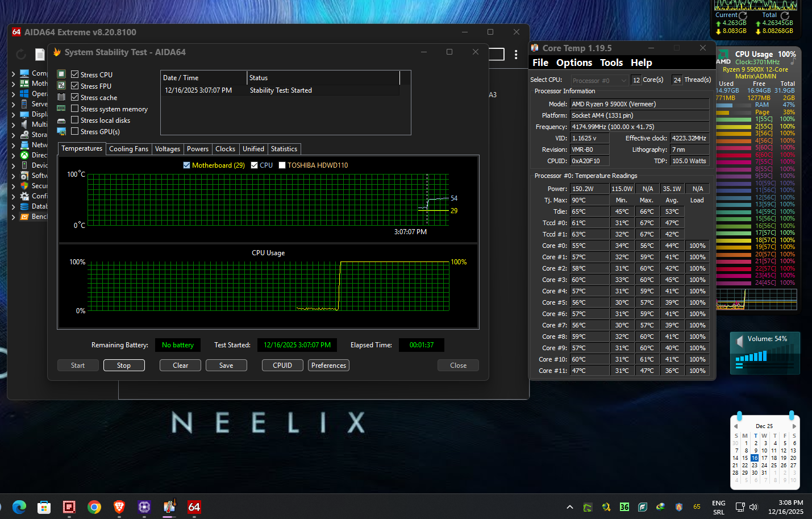The width and height of the screenshot is (812, 519).
Task: Open Google Chrome from the taskbar
Action: [94, 506]
